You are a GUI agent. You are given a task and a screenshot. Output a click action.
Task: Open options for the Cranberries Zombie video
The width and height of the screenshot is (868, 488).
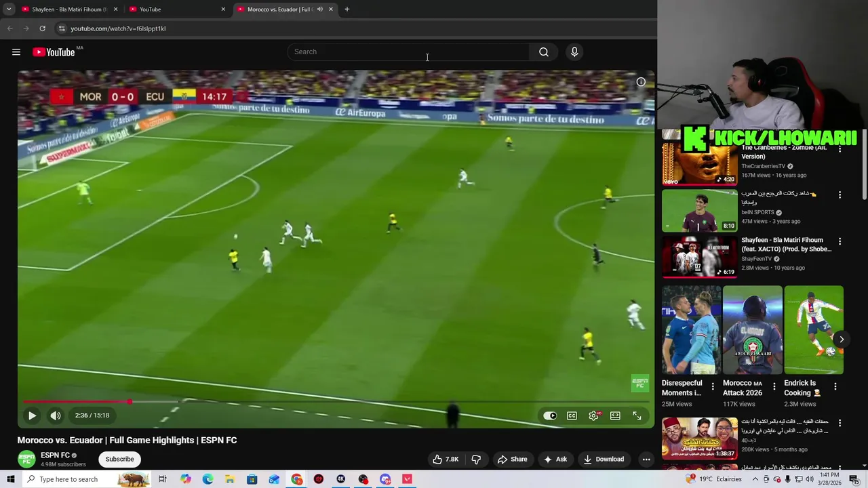[840, 148]
